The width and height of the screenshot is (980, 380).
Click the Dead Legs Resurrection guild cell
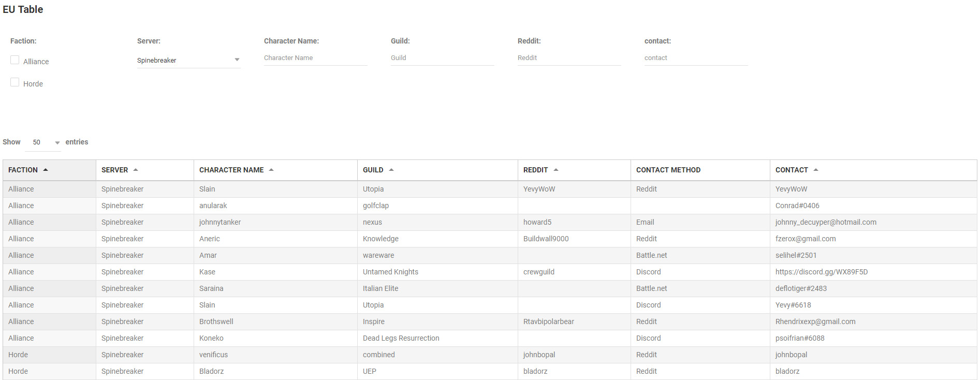point(401,338)
